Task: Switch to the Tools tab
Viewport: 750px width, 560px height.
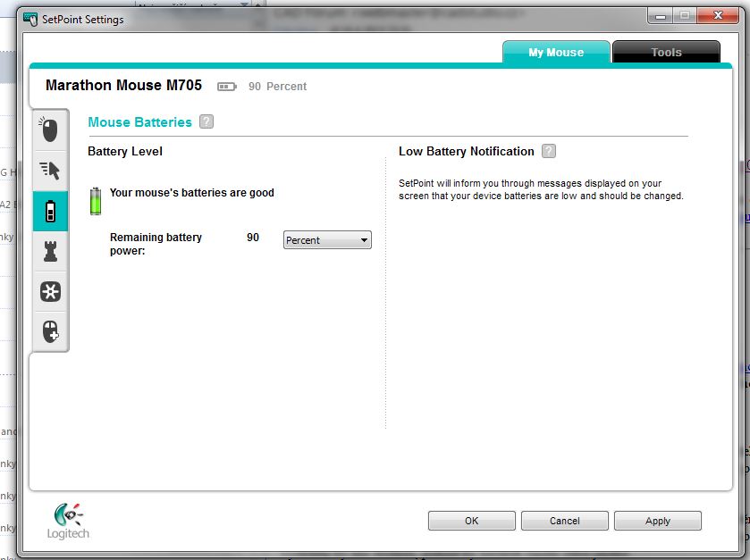Action: [666, 52]
